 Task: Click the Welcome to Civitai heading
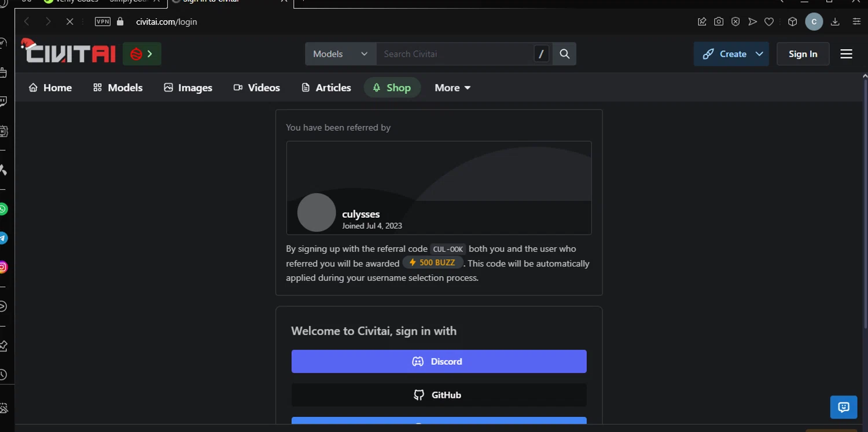point(374,331)
